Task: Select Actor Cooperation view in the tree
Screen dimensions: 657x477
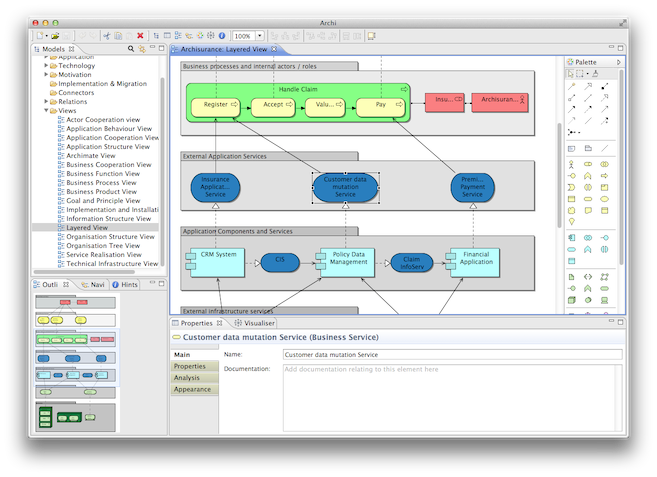Action: pos(103,120)
